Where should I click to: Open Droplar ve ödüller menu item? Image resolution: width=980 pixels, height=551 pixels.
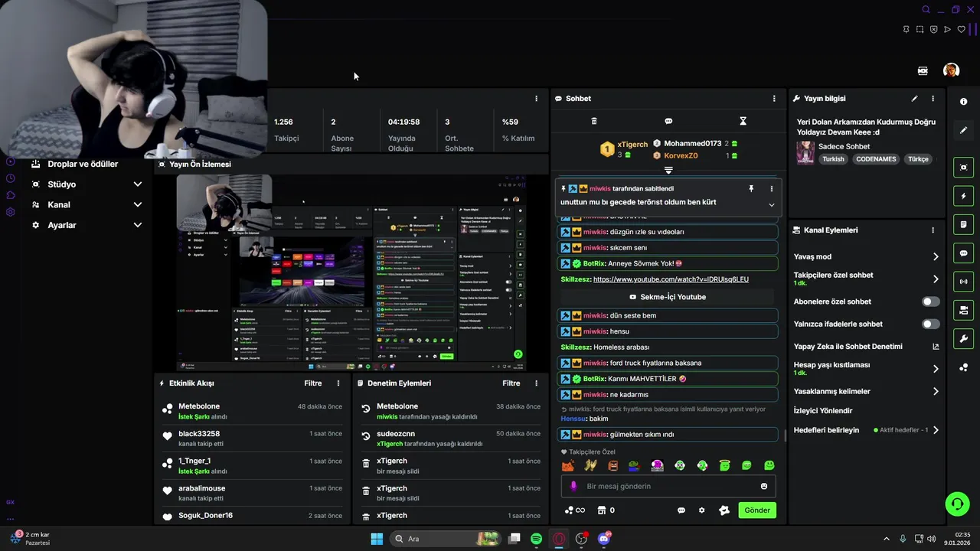(x=83, y=164)
